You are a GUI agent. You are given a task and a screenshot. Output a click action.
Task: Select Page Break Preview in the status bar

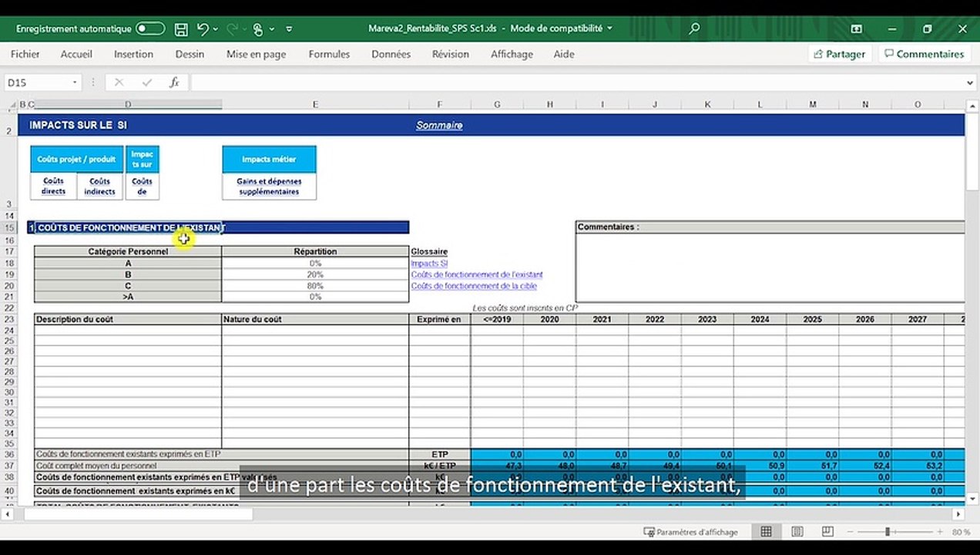point(828,532)
